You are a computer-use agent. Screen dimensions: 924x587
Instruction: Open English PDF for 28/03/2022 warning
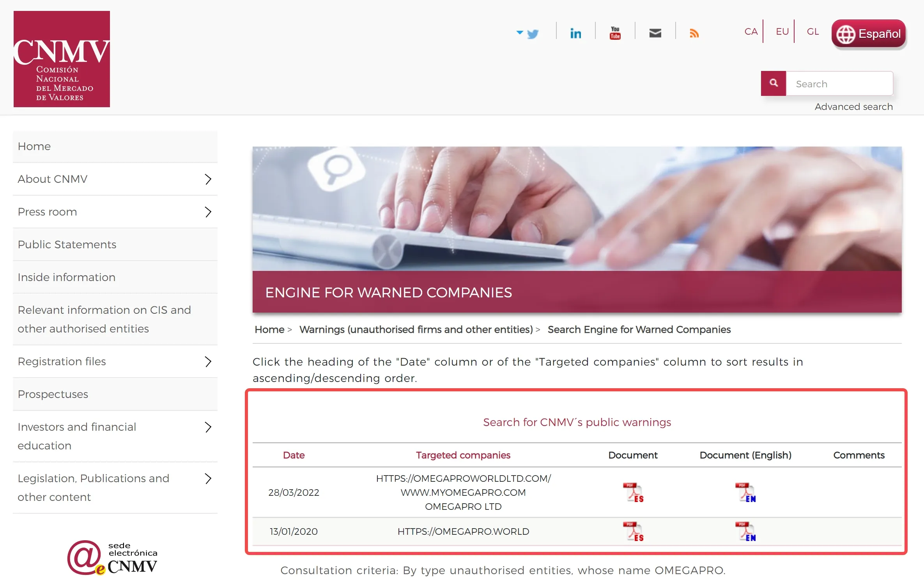[745, 492]
